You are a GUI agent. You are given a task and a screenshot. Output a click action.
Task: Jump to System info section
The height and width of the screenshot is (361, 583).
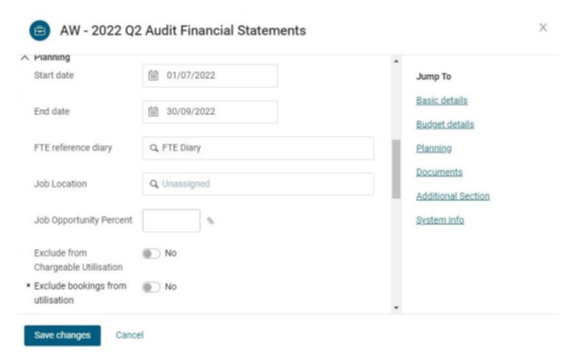click(x=440, y=220)
